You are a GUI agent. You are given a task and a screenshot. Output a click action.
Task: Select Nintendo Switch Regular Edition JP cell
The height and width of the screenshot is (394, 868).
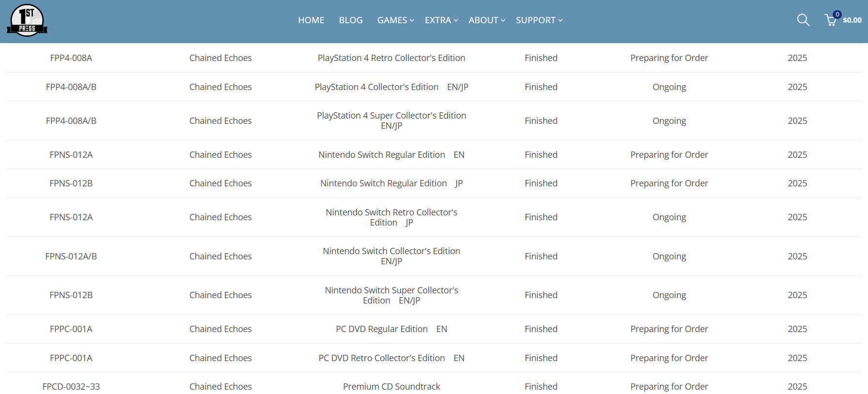[391, 183]
